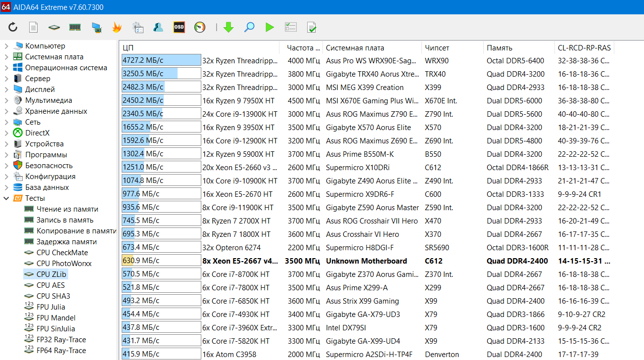Select the Запись в память test

click(65, 220)
